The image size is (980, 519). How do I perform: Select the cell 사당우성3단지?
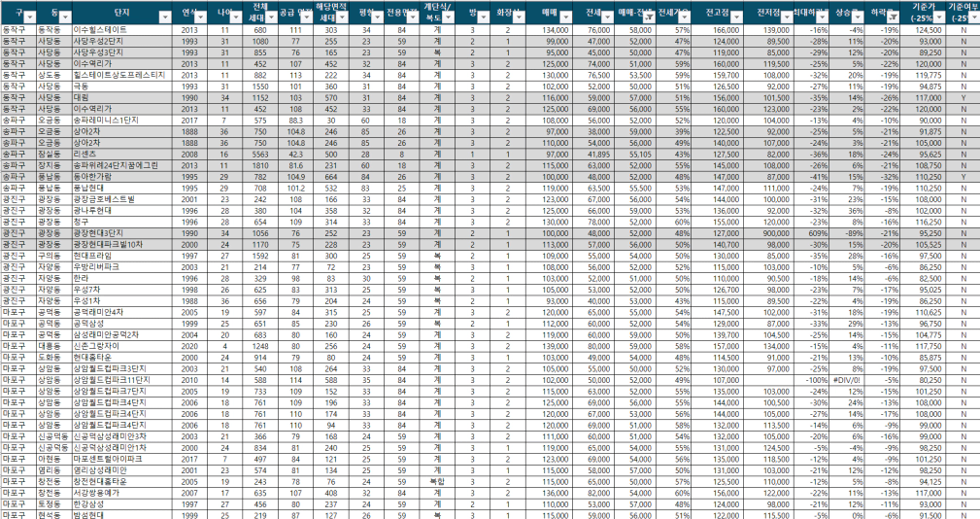pyautogui.click(x=121, y=52)
